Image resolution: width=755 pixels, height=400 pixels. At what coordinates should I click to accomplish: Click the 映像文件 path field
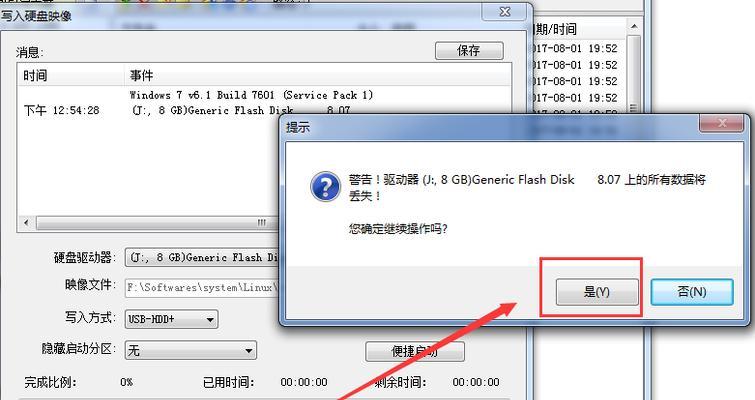(202, 287)
